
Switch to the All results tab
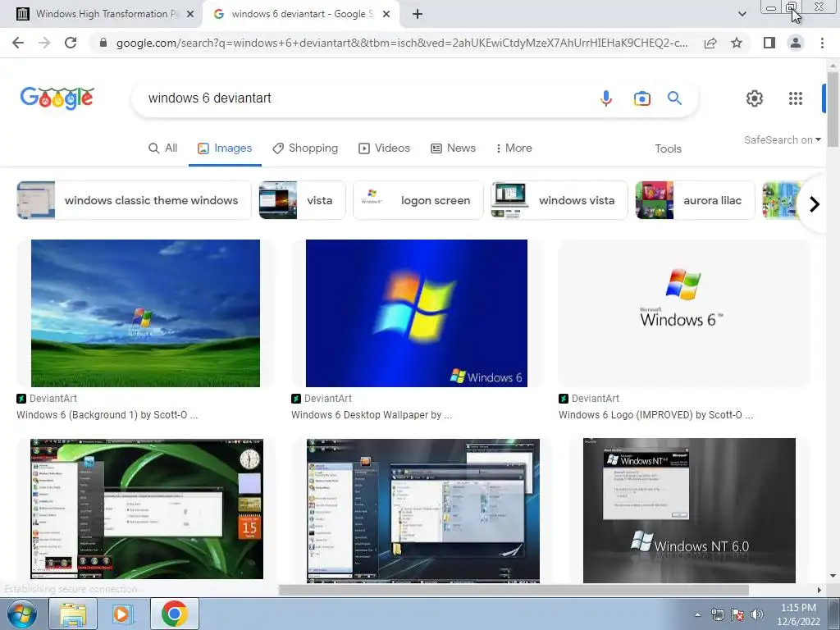click(x=163, y=148)
